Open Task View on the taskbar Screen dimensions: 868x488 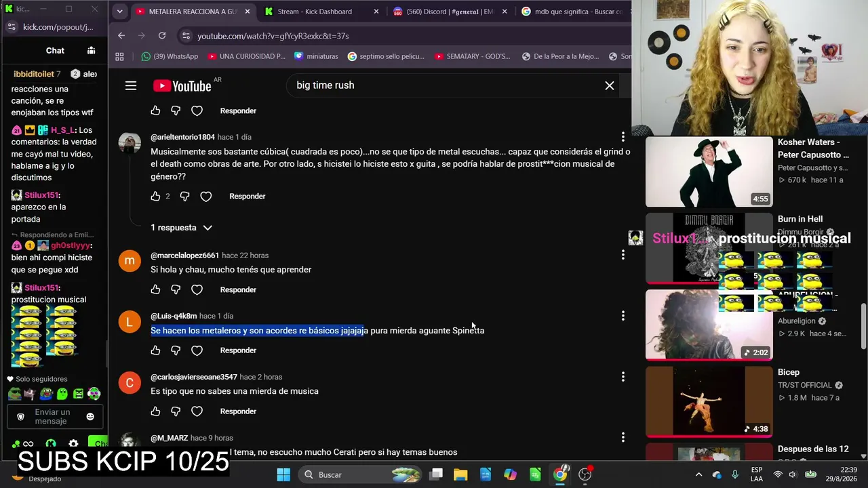click(437, 474)
